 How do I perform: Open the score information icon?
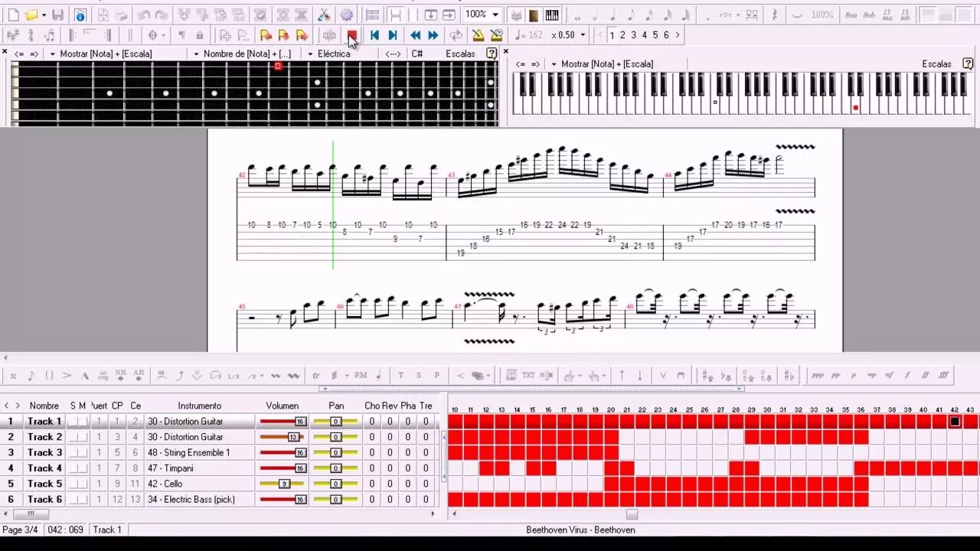tap(80, 15)
